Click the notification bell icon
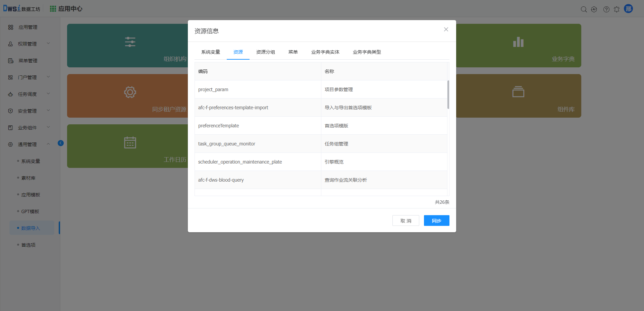 pos(616,9)
